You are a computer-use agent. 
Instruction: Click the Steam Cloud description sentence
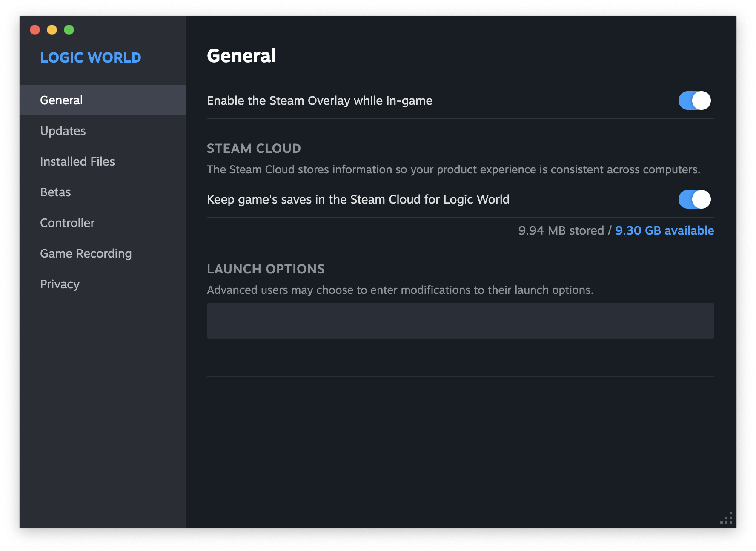coord(453,169)
